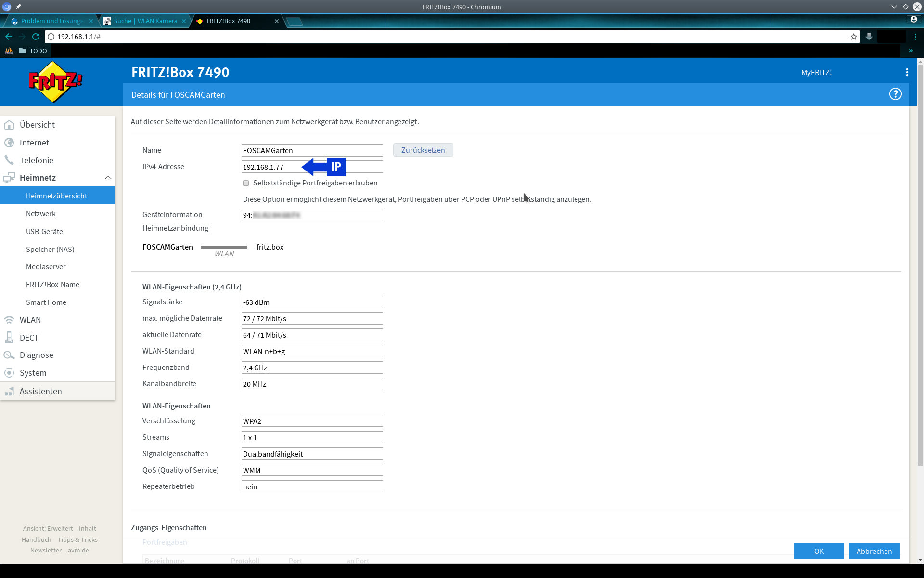The height and width of the screenshot is (578, 924).
Task: Reload the page with the refresh icon
Action: (36, 37)
